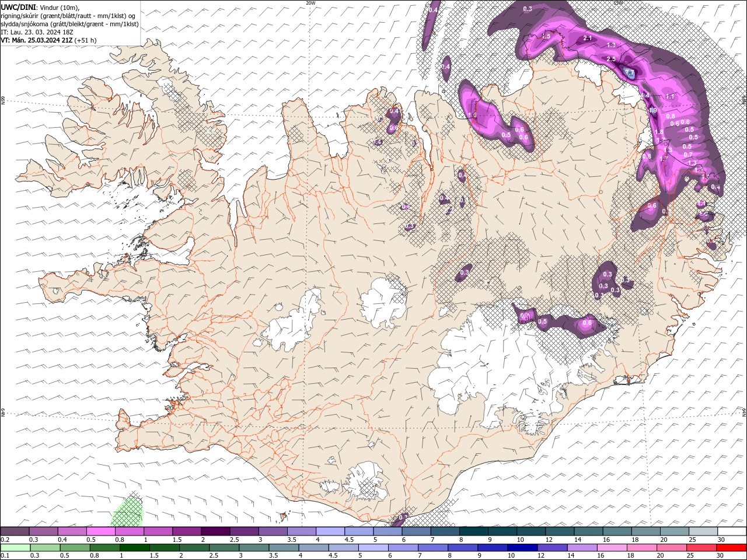This screenshot has height=560, width=747.
Task: Pick the lower legend swatch labeled 2.5
Action: 224,548
